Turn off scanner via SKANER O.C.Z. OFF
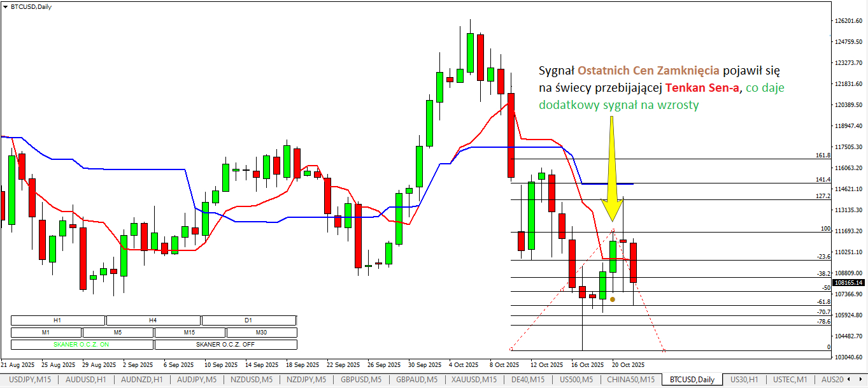Image resolution: width=868 pixels, height=388 pixels. [x=225, y=345]
